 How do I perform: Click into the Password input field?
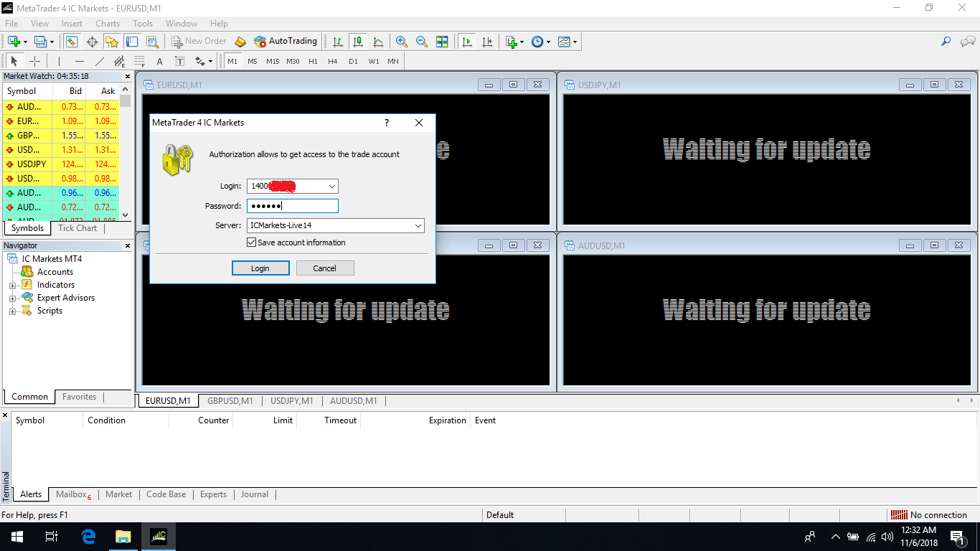pos(293,206)
